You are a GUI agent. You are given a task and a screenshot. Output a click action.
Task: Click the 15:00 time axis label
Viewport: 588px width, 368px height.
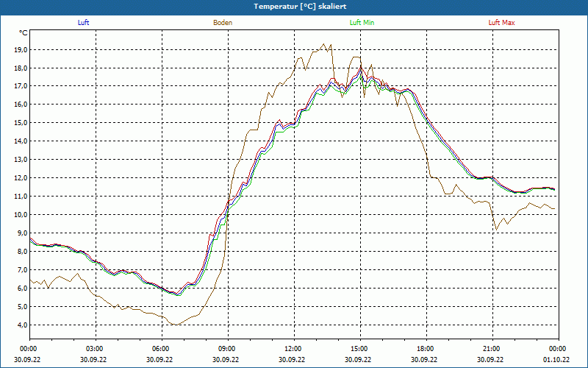359,349
